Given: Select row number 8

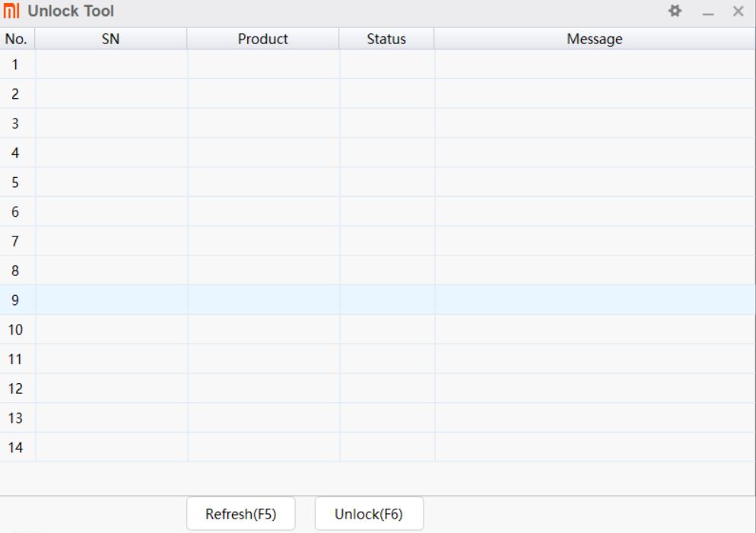Looking at the screenshot, I should tap(377, 271).
